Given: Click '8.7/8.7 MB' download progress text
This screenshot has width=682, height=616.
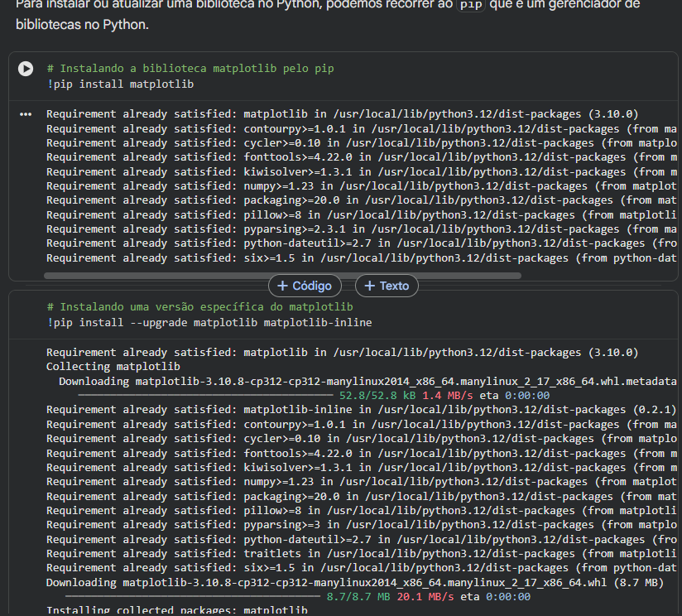Looking at the screenshot, I should [x=358, y=596].
